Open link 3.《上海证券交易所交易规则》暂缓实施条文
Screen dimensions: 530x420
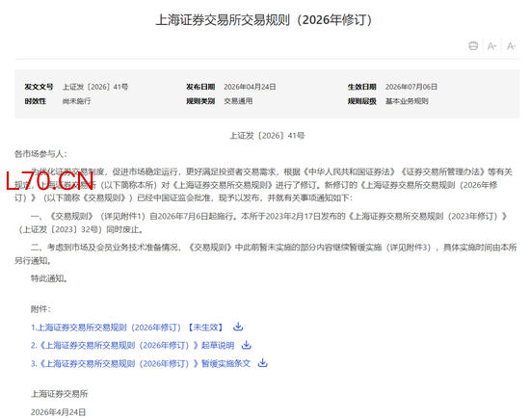pos(141,363)
